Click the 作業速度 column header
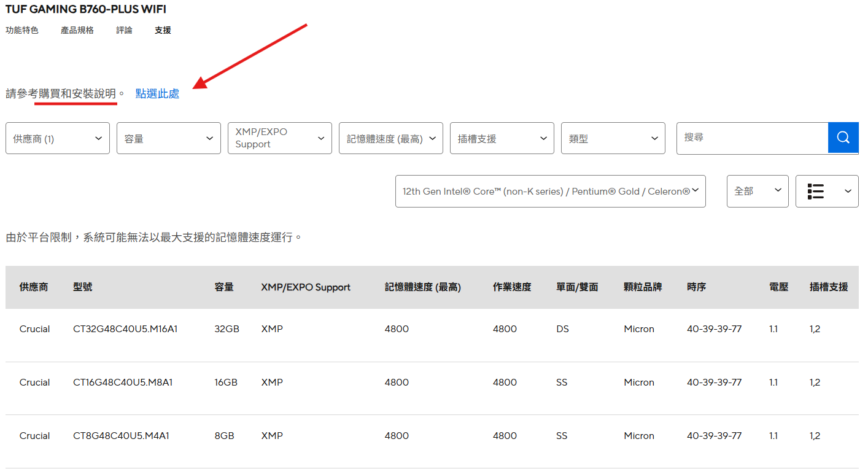The image size is (868, 474). pyautogui.click(x=512, y=287)
